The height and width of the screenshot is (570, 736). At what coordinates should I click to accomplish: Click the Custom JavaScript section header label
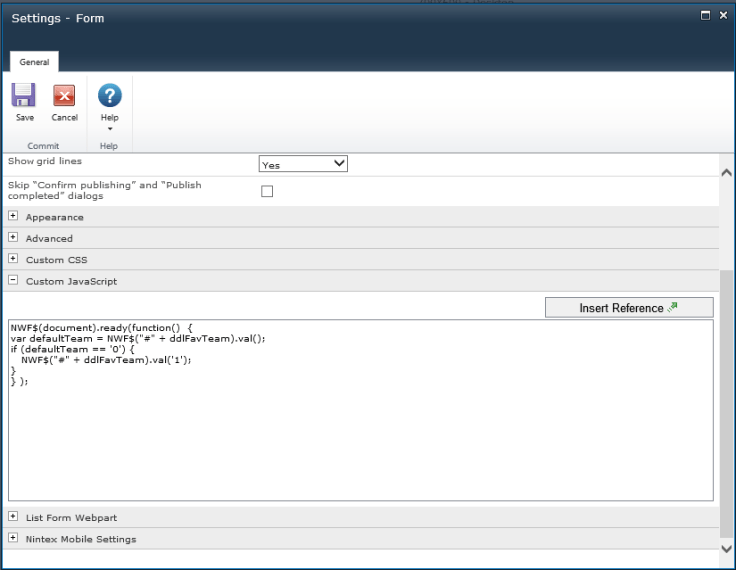71,282
